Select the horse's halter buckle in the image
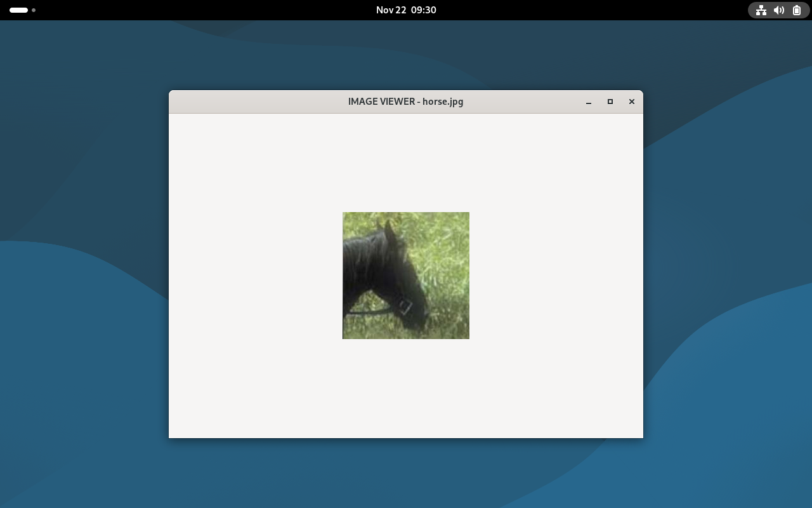This screenshot has width=812, height=508. (x=404, y=307)
